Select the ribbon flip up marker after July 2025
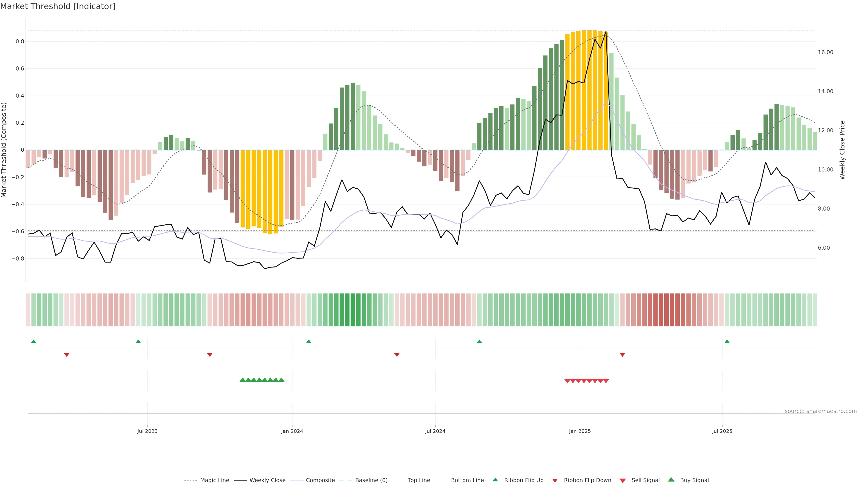This screenshot has width=868, height=488. pos(727,342)
